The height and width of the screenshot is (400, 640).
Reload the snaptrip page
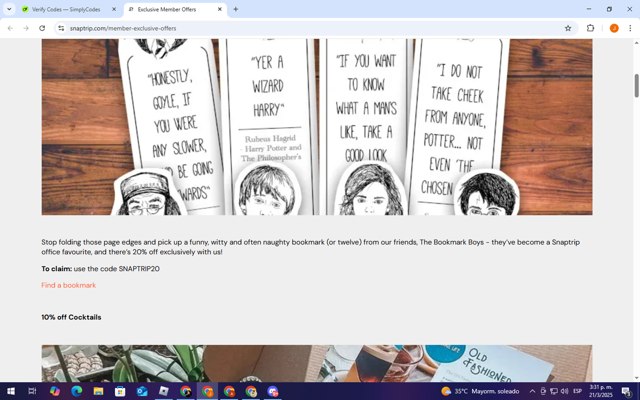coord(42,28)
